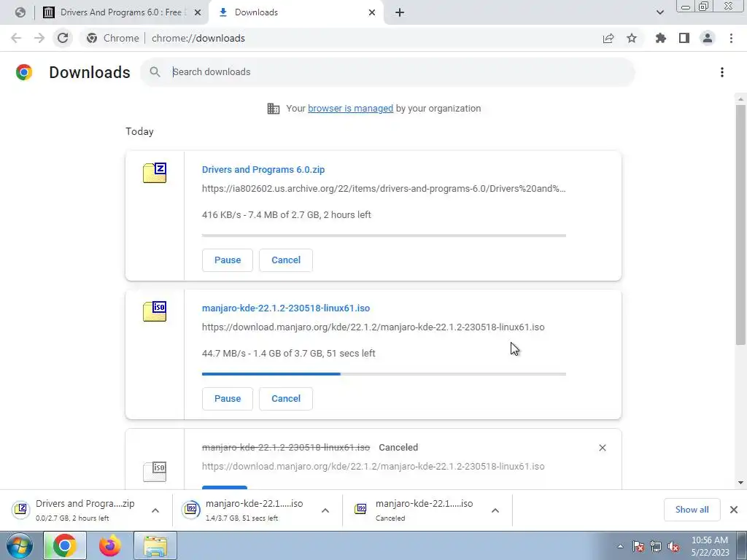Open a new tab with the plus button
The width and height of the screenshot is (747, 560).
[x=400, y=12]
